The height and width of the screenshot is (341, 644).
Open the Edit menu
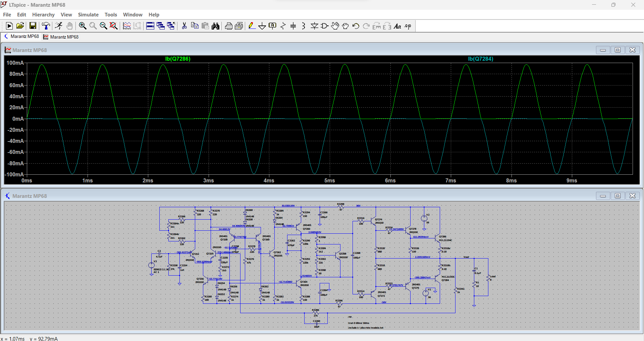pyautogui.click(x=21, y=15)
